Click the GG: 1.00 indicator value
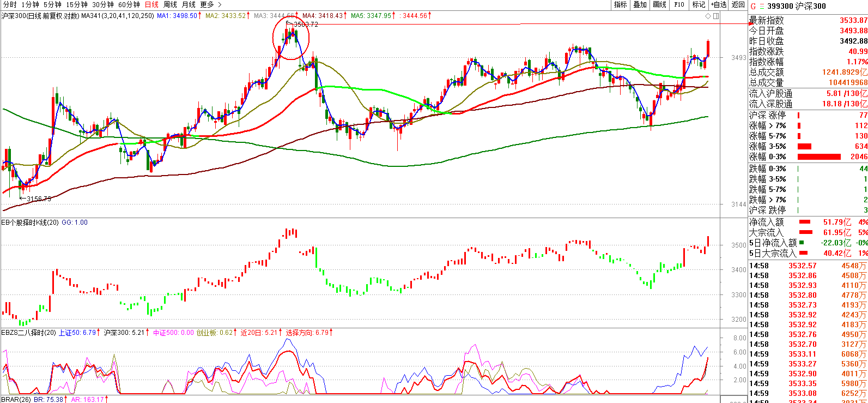Image resolution: width=868 pixels, height=403 pixels. (x=75, y=222)
